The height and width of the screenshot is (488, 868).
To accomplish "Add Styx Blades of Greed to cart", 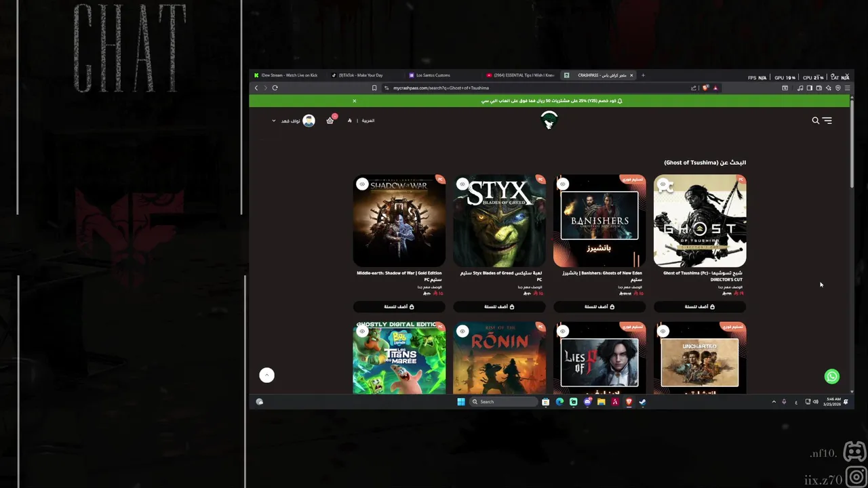I will (499, 306).
